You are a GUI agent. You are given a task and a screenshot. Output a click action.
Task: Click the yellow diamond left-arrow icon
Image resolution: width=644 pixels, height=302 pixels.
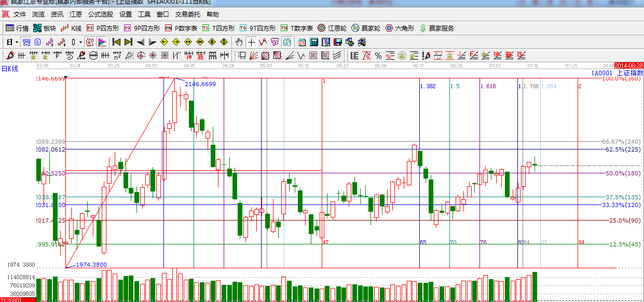click(x=164, y=42)
